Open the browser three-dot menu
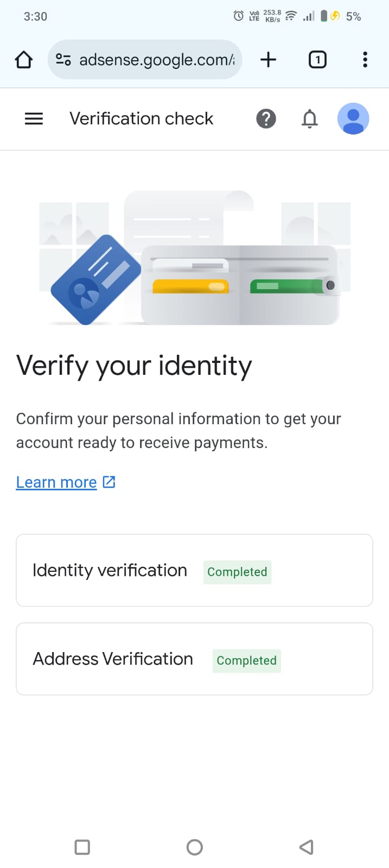The image size is (389, 868). (365, 60)
